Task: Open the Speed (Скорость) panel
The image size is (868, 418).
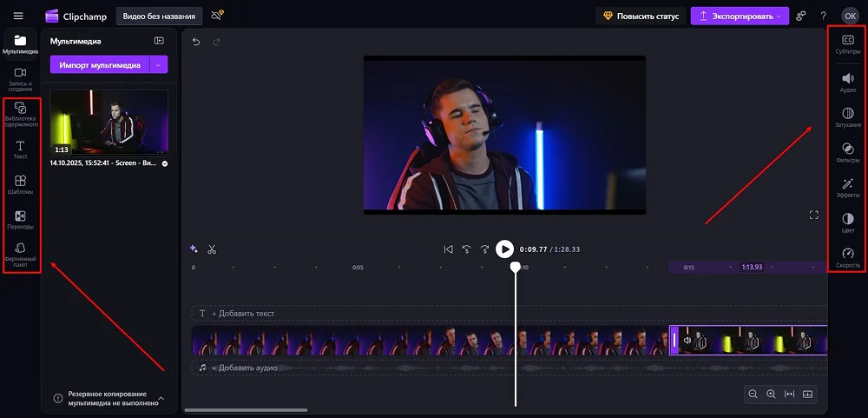Action: 847,256
